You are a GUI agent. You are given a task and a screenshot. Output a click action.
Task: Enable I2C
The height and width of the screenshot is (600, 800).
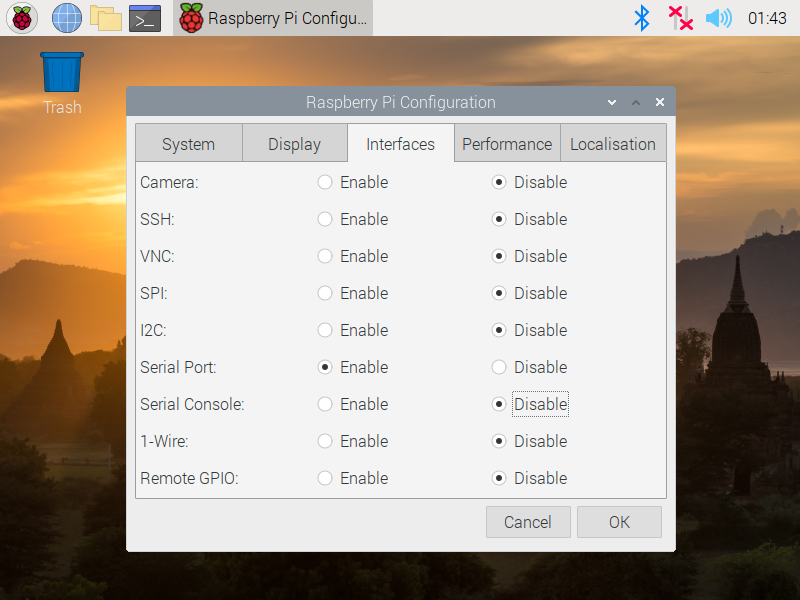[353, 330]
